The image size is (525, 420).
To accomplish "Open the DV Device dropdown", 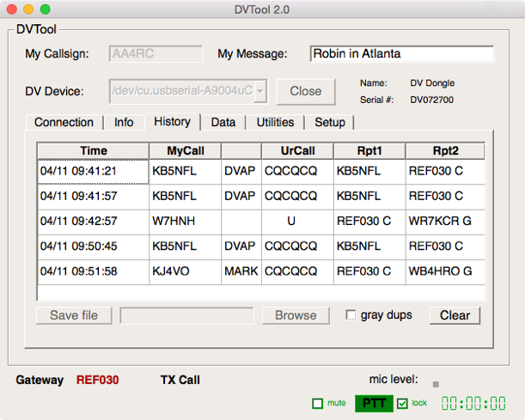I will pyautogui.click(x=260, y=90).
